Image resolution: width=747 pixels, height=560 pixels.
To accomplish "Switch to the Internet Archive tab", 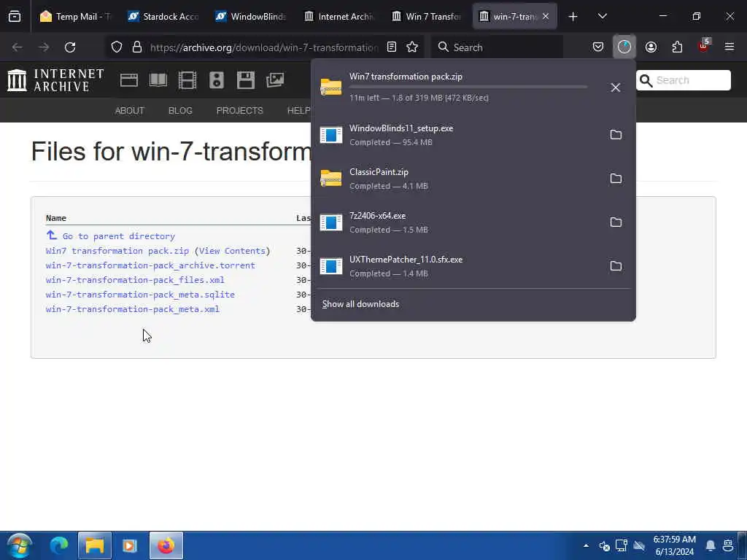I will pyautogui.click(x=338, y=17).
